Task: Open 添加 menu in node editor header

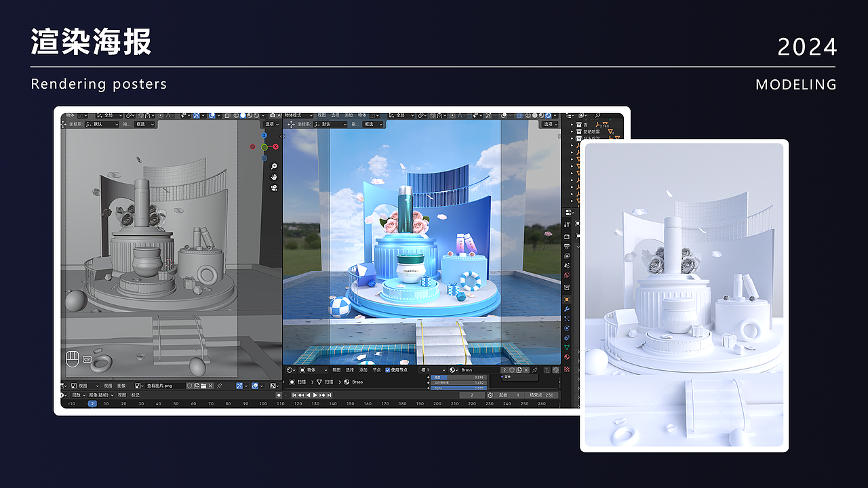Action: click(x=363, y=370)
